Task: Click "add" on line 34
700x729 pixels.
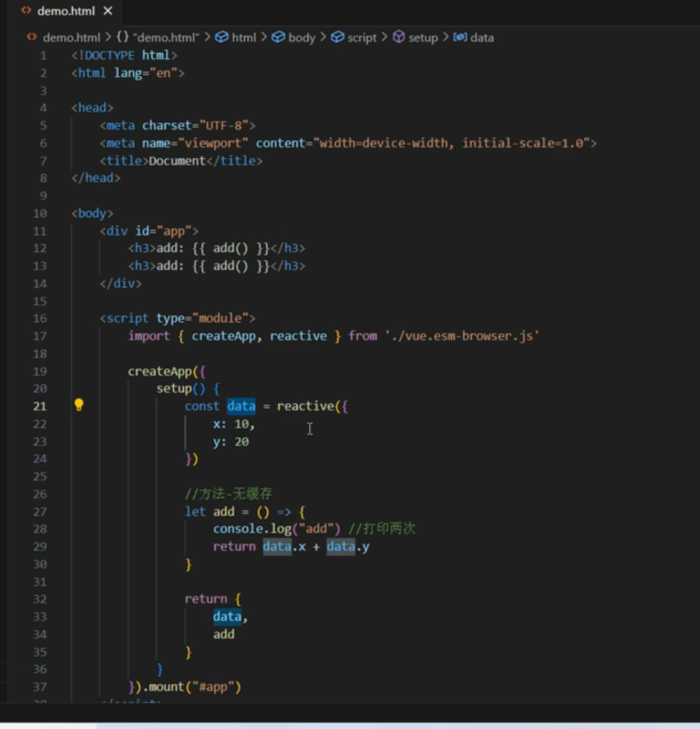Action: coord(223,634)
